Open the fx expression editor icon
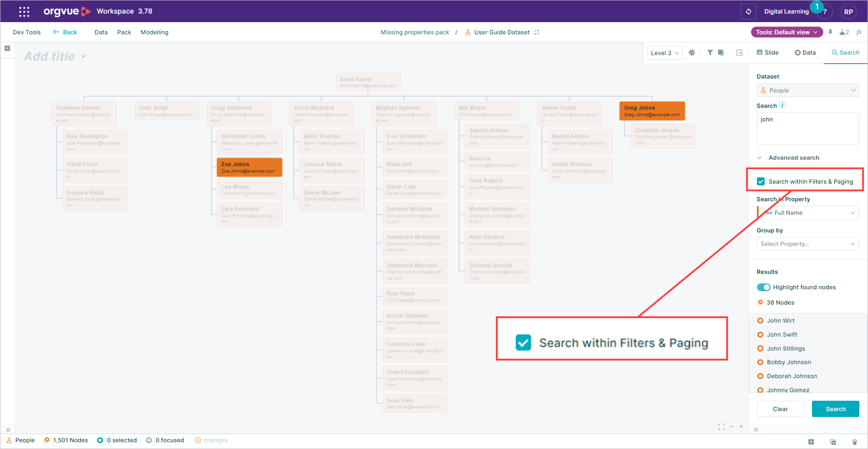Viewport: 868px width, 449px height. (859, 32)
